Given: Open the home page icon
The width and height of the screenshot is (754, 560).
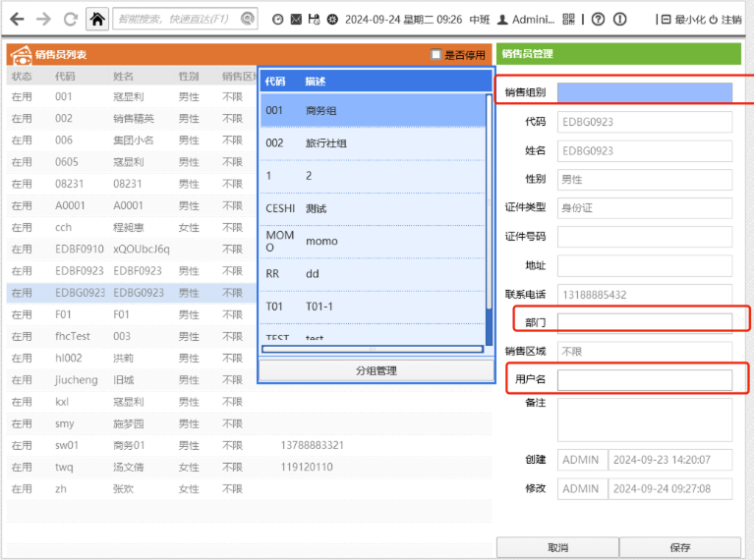Looking at the screenshot, I should pos(97,20).
